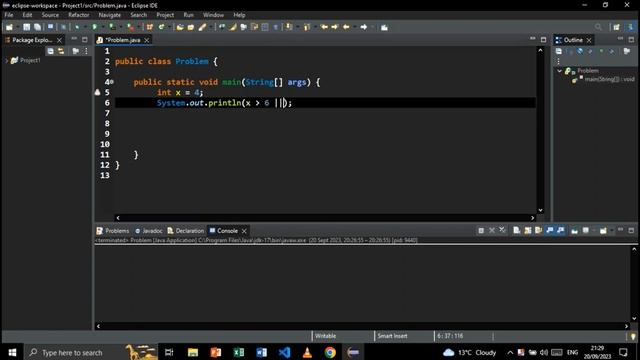Collapse All in Outline view toolbar
The image size is (640, 360).
559,51
